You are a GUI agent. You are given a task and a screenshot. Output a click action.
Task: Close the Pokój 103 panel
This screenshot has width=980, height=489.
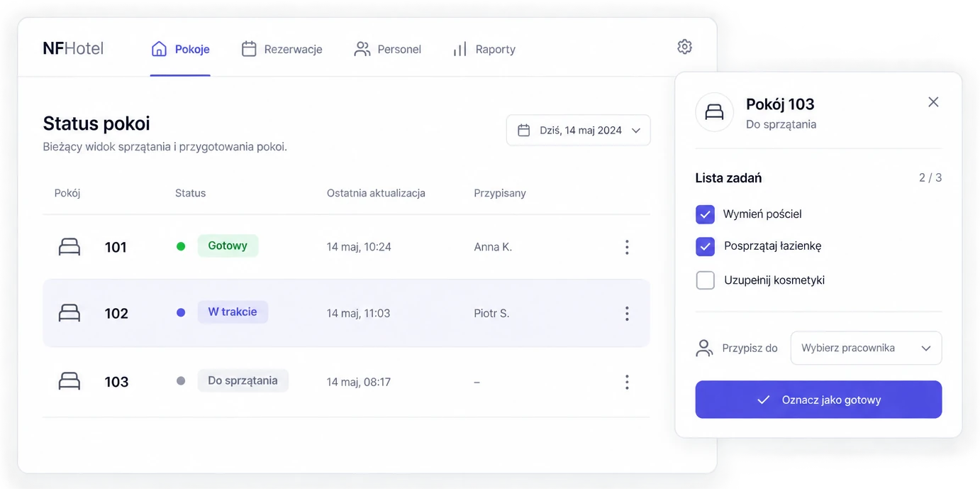point(933,102)
